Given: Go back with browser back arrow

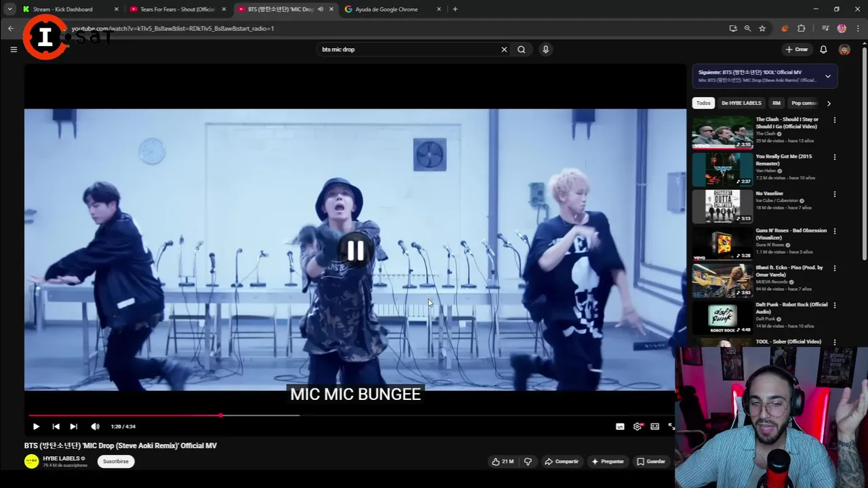Looking at the screenshot, I should coord(11,28).
